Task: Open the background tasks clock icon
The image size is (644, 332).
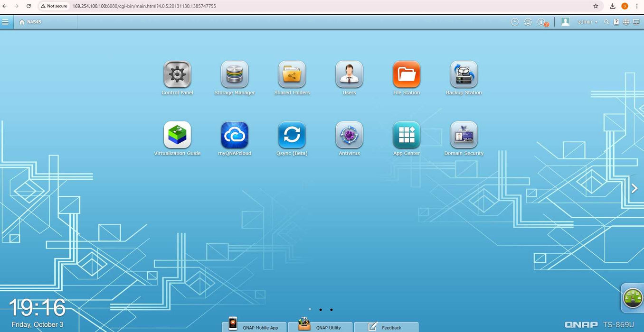Action: pos(514,22)
